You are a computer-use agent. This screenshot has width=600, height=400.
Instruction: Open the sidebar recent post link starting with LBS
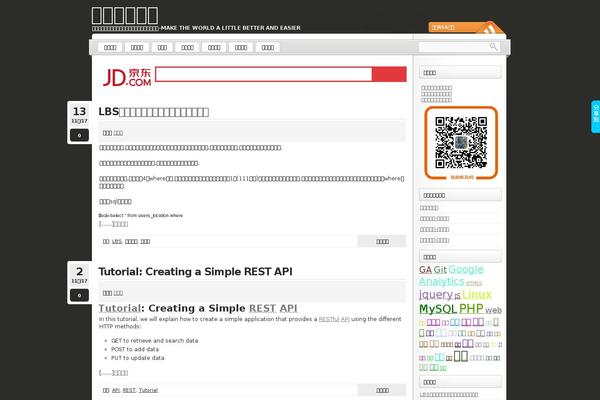coord(449,395)
